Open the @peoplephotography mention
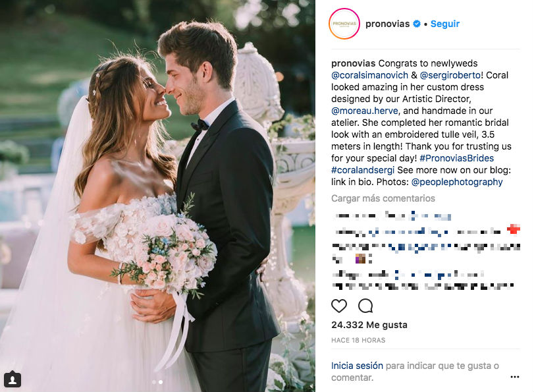The width and height of the screenshot is (534, 392). [x=457, y=182]
